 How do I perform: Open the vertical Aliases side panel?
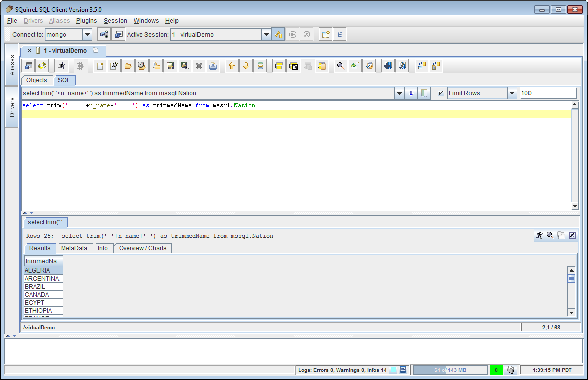tap(12, 65)
